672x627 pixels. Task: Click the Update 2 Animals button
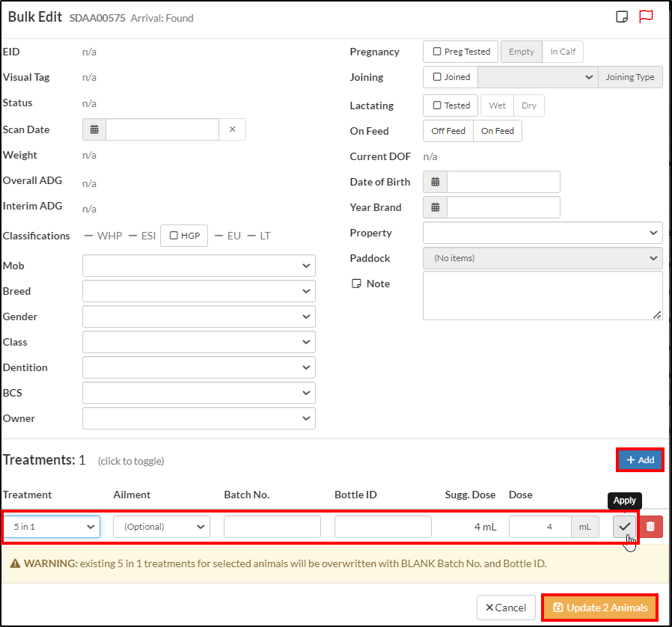(599, 607)
